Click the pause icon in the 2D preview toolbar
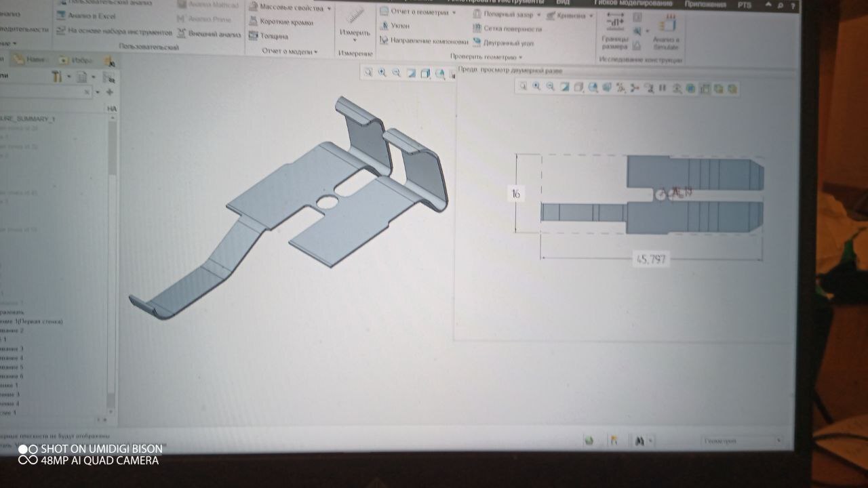Image resolution: width=868 pixels, height=488 pixels. pos(663,87)
